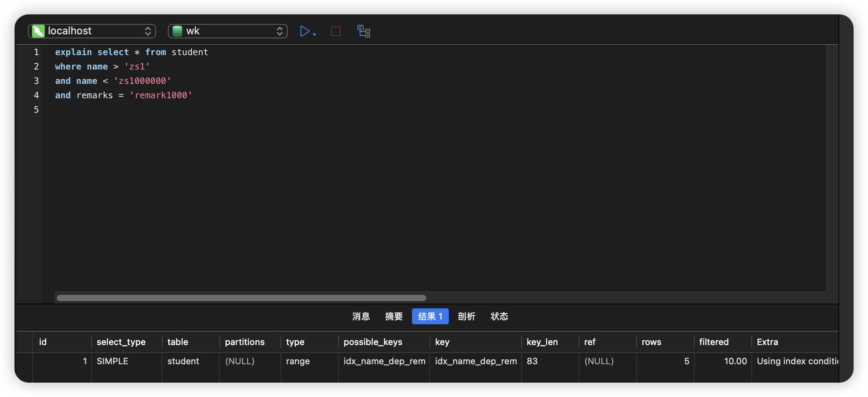Open the 状态 tab
868x397 pixels.
(x=500, y=316)
